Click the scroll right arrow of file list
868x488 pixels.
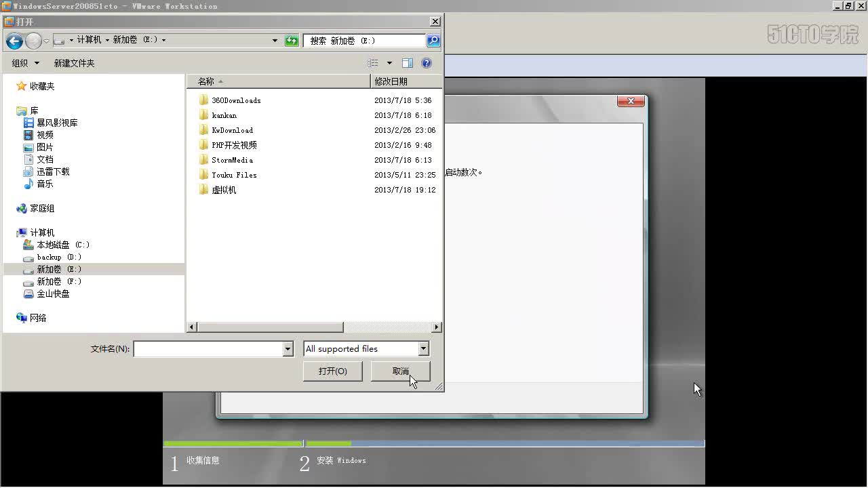pos(436,327)
